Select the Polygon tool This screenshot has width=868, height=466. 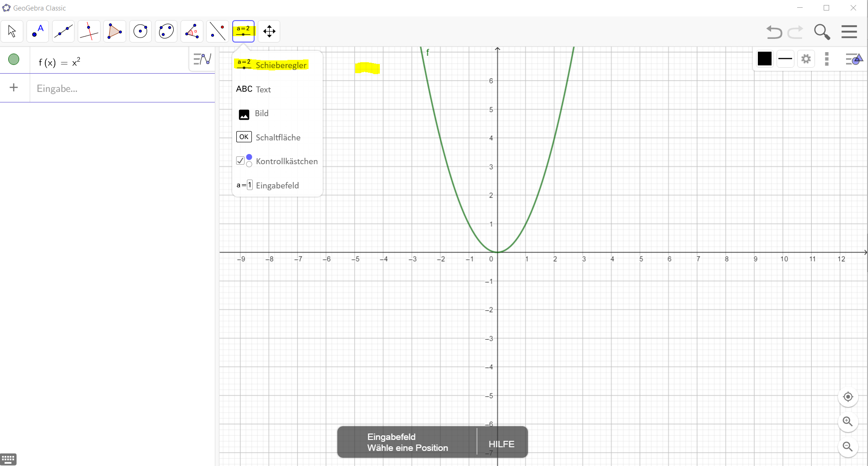(115, 32)
